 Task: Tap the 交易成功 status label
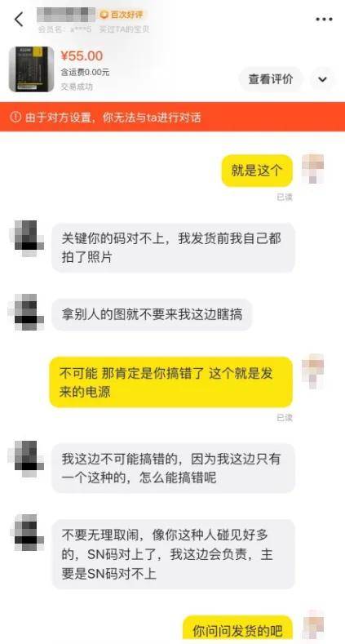tap(77, 87)
